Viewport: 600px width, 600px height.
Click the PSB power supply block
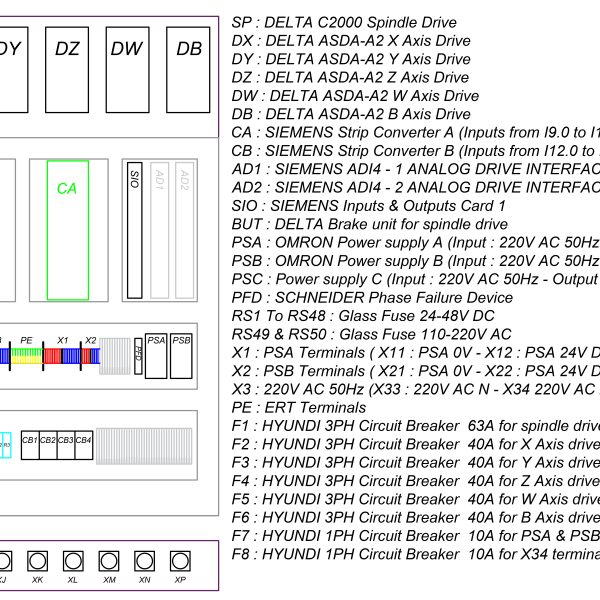coord(181,356)
